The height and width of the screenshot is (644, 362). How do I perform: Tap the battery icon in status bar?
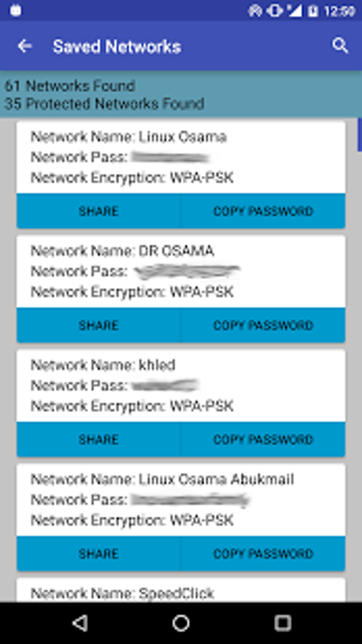click(313, 11)
